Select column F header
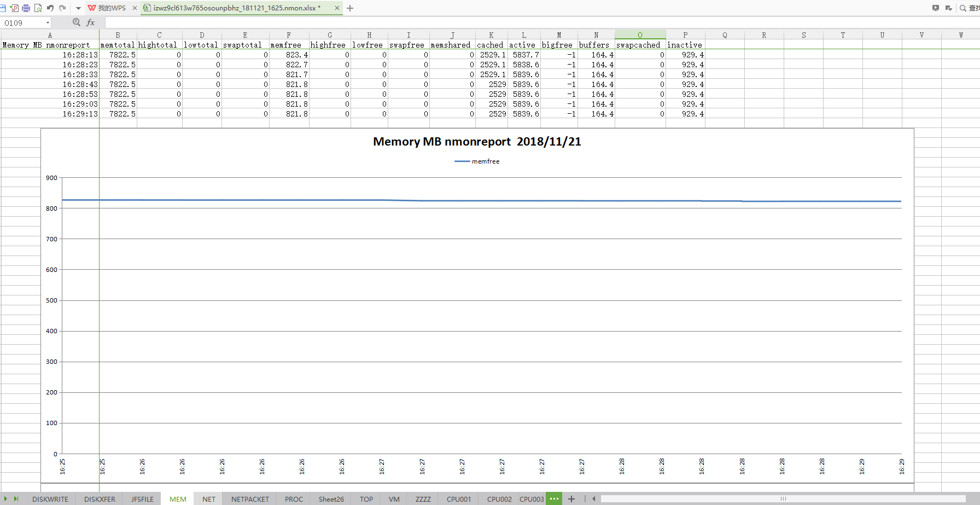The height and width of the screenshot is (505, 980). 289,35
